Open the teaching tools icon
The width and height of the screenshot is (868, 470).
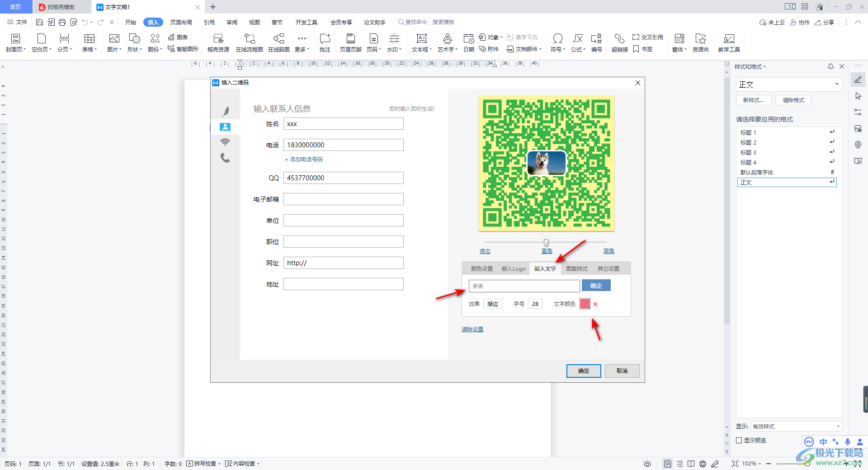[x=729, y=43]
